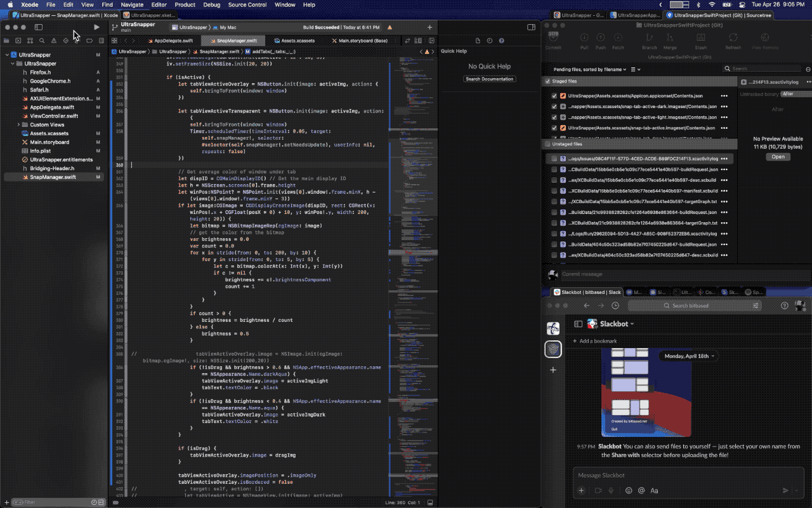The image size is (812, 508).
Task: Open the Find navigator magnifier icon
Action: click(x=42, y=41)
